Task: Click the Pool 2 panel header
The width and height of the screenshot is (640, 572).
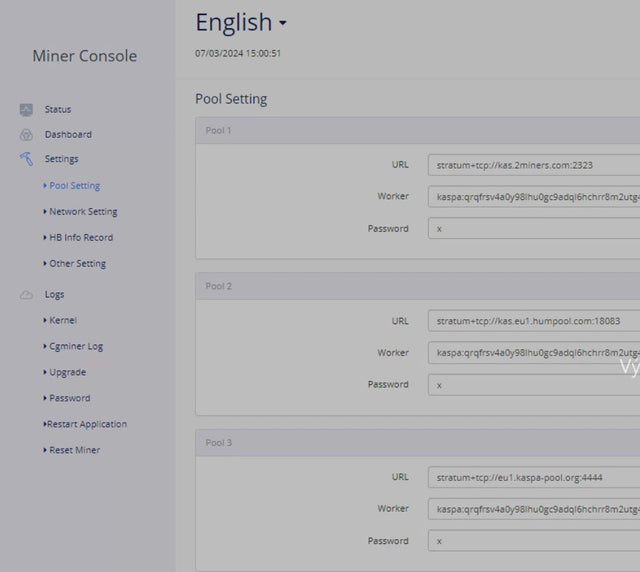Action: 418,286
